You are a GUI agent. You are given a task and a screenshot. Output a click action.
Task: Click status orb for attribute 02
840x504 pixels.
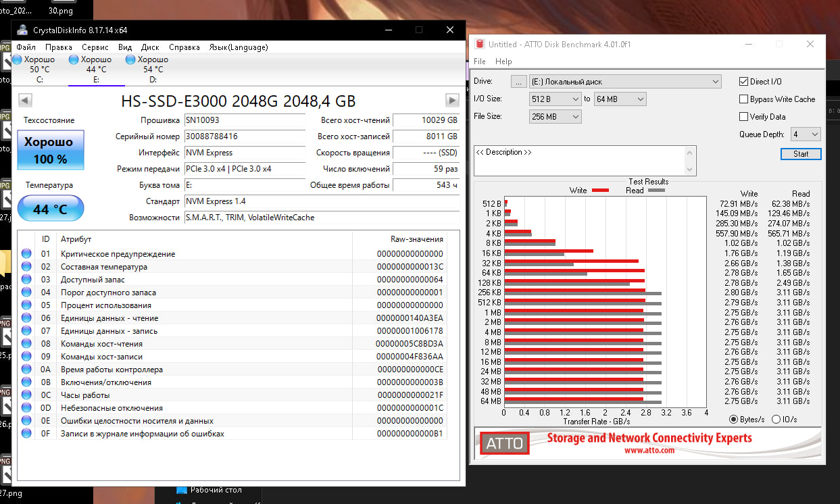[x=26, y=267]
